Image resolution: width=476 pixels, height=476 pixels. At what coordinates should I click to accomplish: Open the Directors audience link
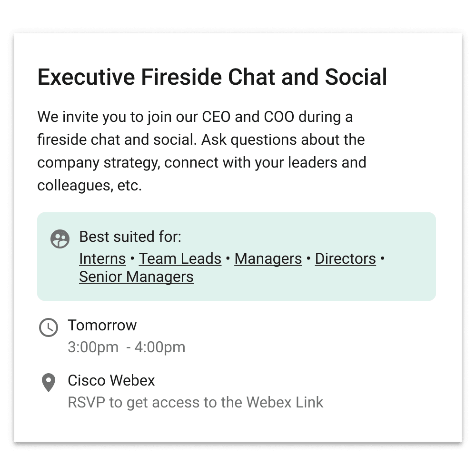click(x=345, y=259)
